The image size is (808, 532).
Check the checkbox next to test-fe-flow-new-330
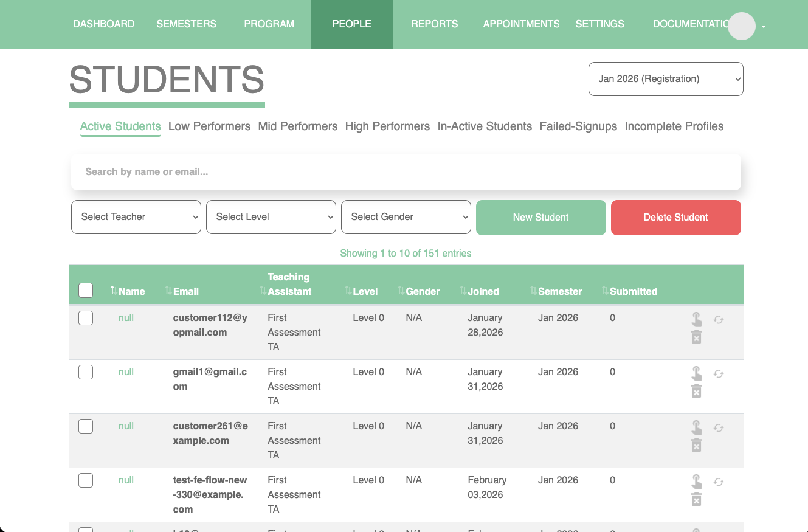(86, 480)
